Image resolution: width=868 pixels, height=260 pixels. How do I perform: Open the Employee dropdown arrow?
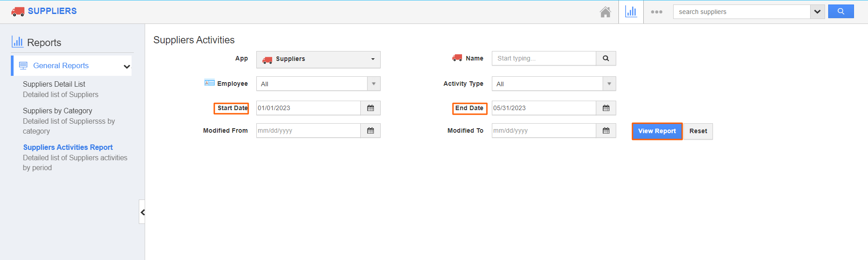click(x=373, y=84)
